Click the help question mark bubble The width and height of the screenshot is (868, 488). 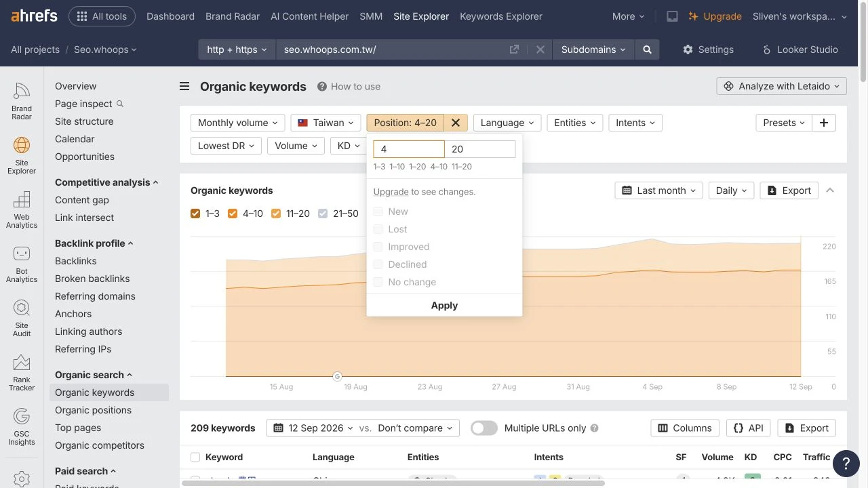(846, 464)
